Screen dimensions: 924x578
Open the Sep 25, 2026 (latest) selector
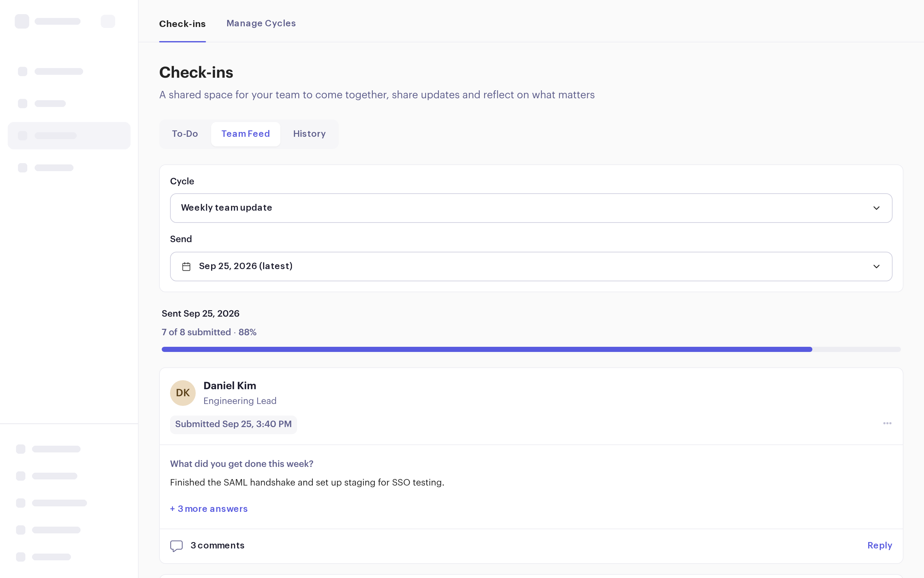(531, 267)
